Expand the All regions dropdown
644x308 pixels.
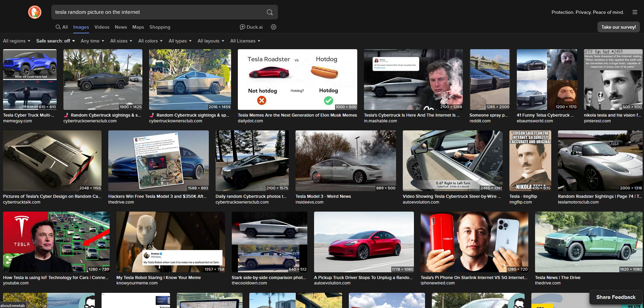[x=17, y=41]
